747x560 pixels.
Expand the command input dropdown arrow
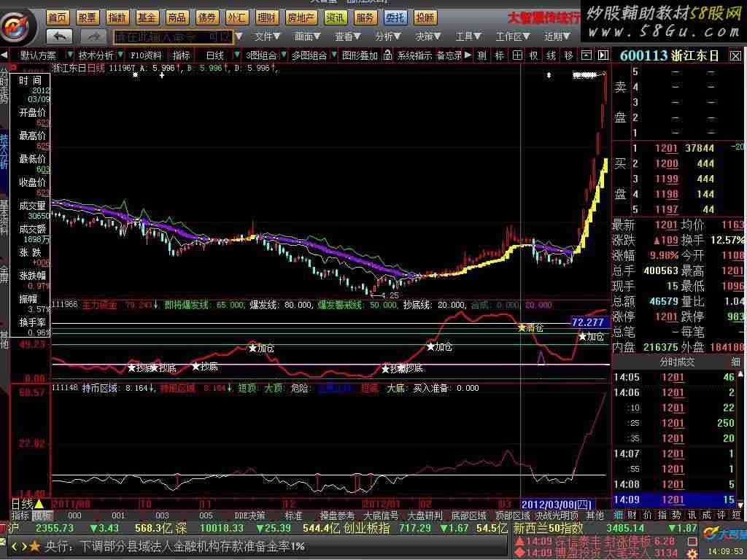(239, 36)
